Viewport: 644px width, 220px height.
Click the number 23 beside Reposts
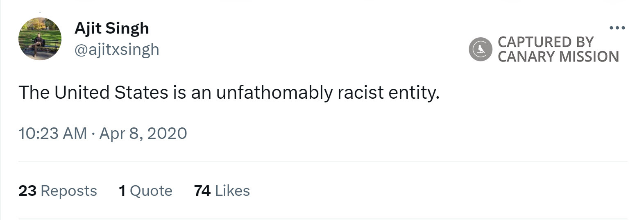27,191
